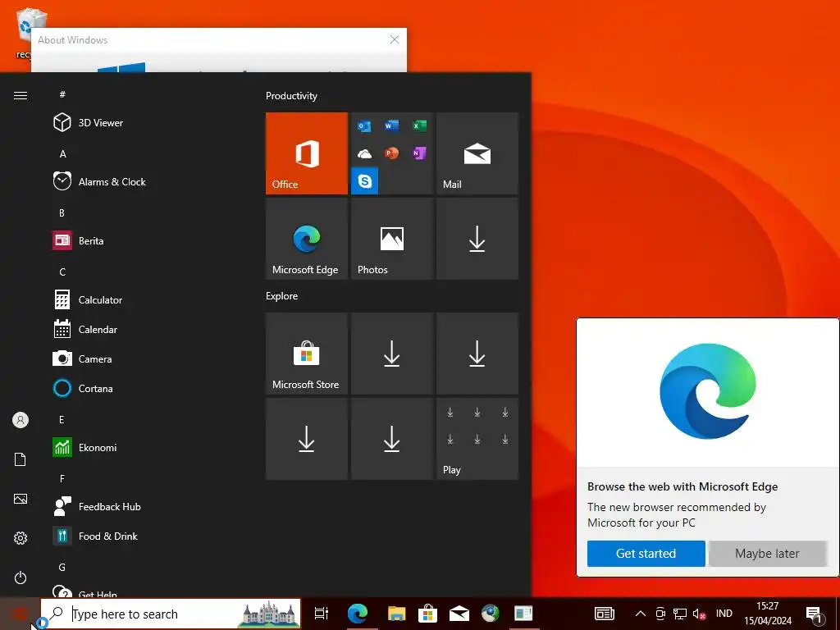Screen dimensions: 840x630
Task: Open Calculator from the app list
Action: tap(144, 299)
